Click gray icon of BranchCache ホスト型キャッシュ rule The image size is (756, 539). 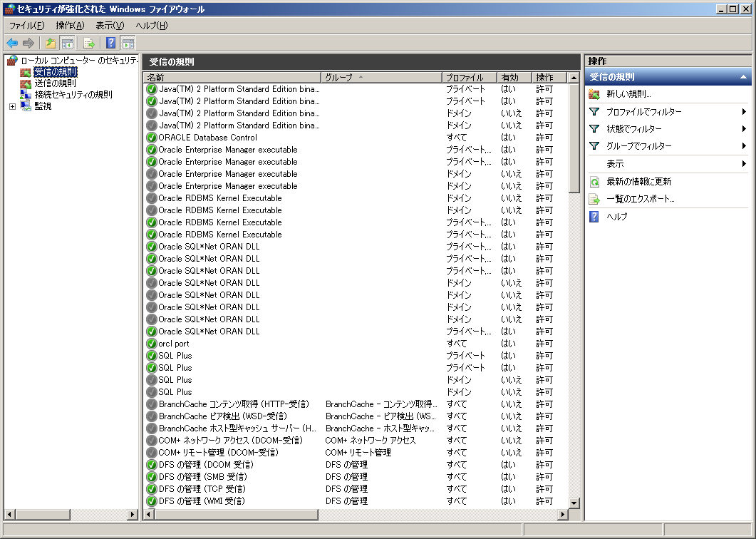[152, 428]
